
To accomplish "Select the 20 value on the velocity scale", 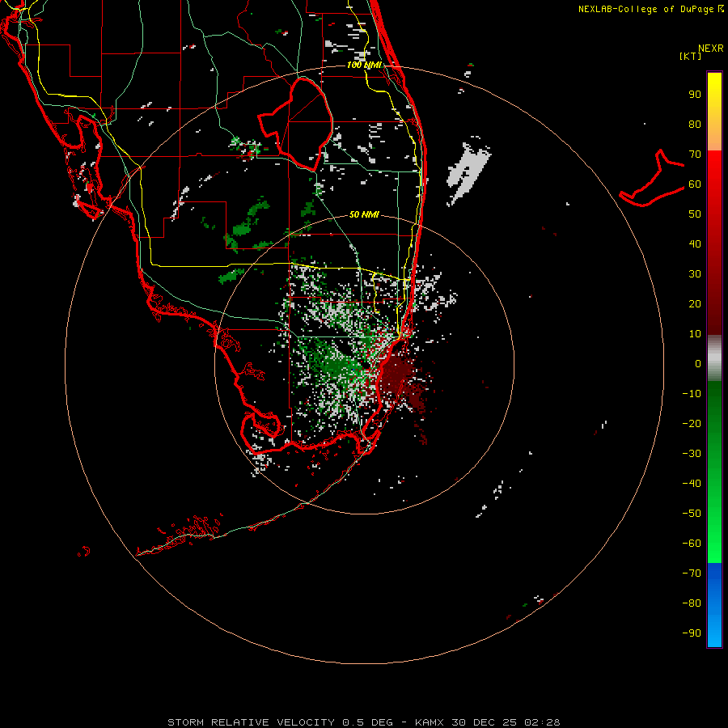I will [695, 303].
